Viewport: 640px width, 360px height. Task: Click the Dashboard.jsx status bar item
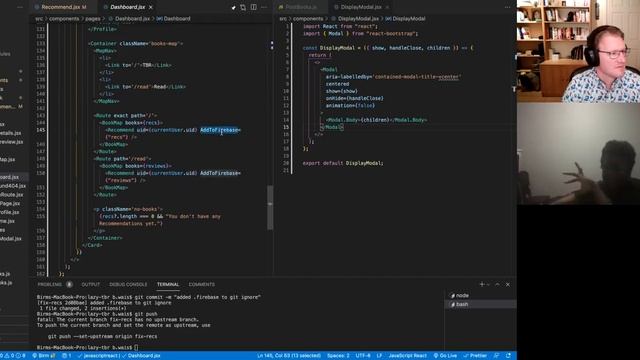pyautogui.click(x=141, y=356)
